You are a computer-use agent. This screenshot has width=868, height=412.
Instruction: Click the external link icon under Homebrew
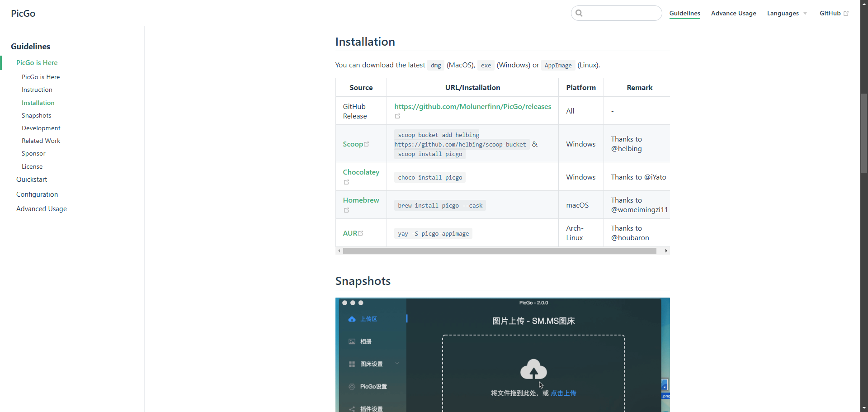click(346, 210)
